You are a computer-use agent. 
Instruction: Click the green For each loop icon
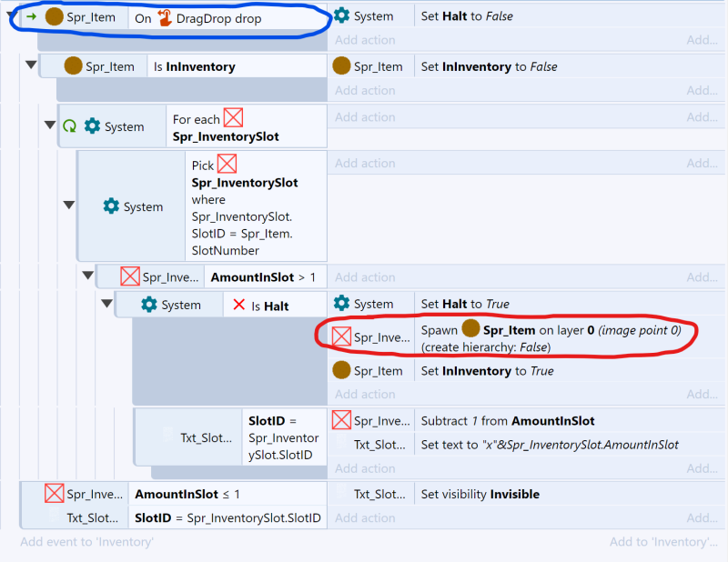[x=69, y=126]
